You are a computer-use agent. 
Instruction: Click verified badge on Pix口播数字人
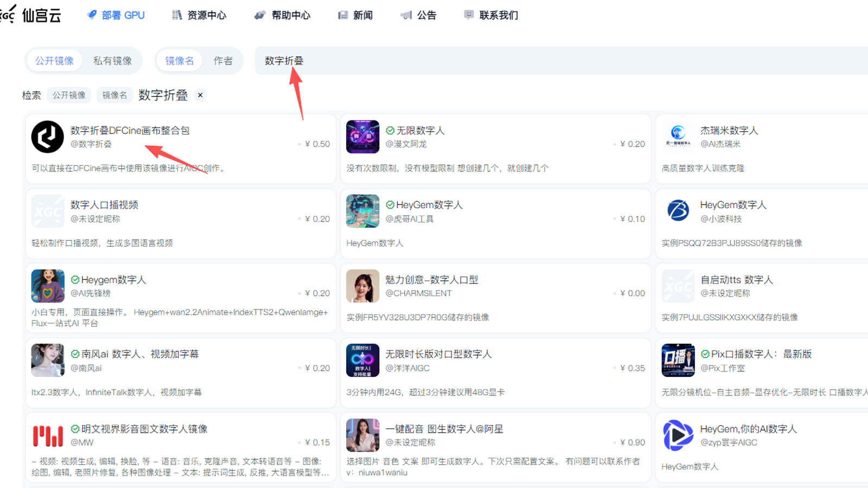[x=705, y=354]
